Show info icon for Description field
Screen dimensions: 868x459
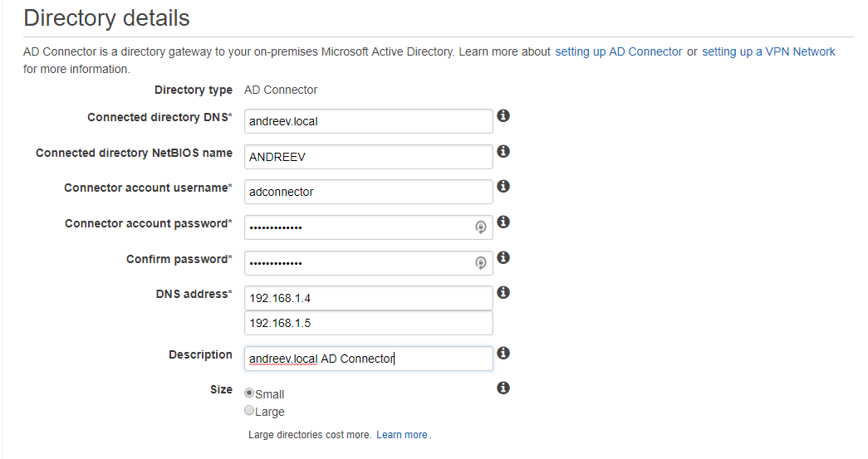click(x=503, y=353)
